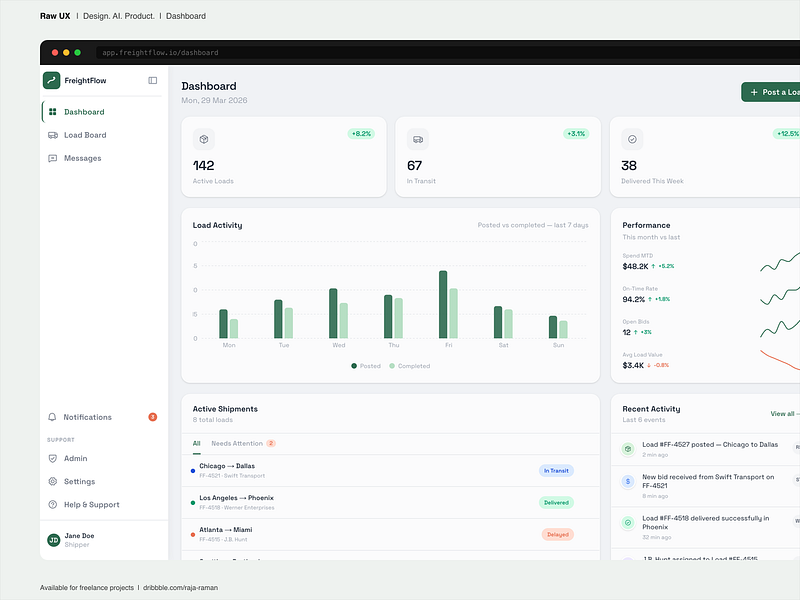This screenshot has width=800, height=600.
Task: Click Wednesday's light Completed bar
Action: tap(344, 320)
